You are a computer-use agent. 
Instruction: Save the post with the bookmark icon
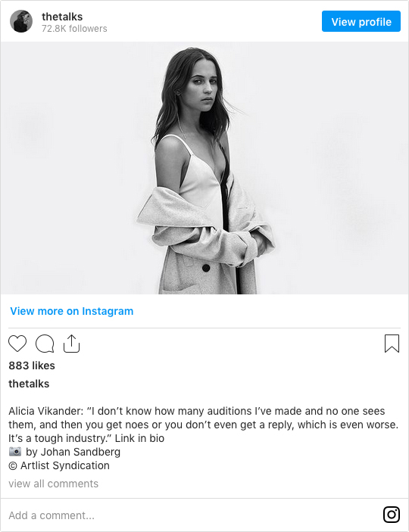pyautogui.click(x=392, y=344)
